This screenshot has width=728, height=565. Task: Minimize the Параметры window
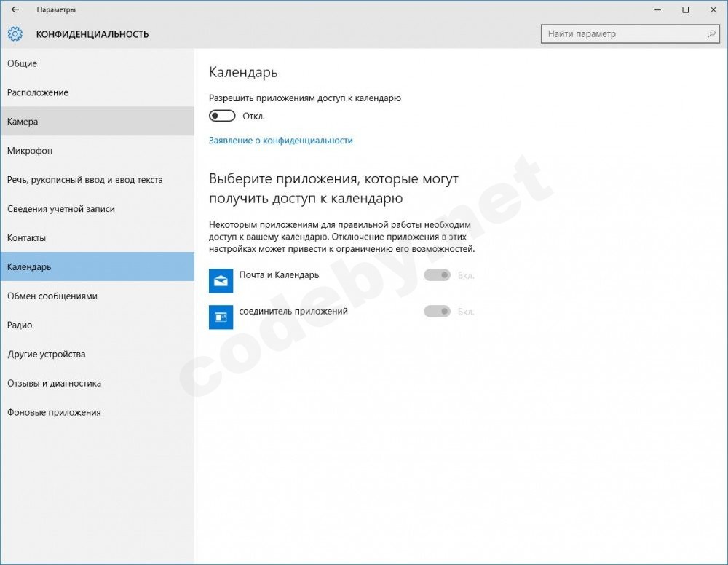657,9
